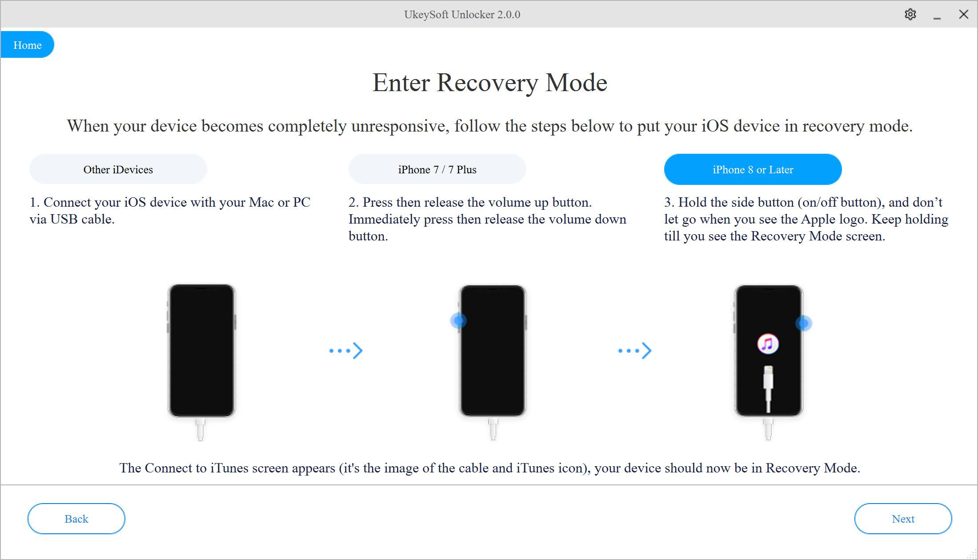Click the side button indicator on third phone
Viewport: 978px width, 560px height.
point(806,324)
